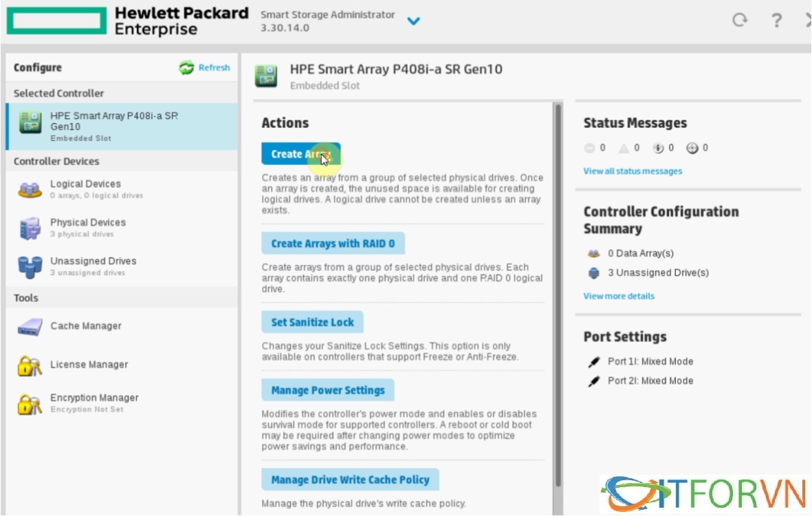The image size is (812, 516).
Task: Select Port 1I: Mixed Mode entry
Action: coord(650,361)
